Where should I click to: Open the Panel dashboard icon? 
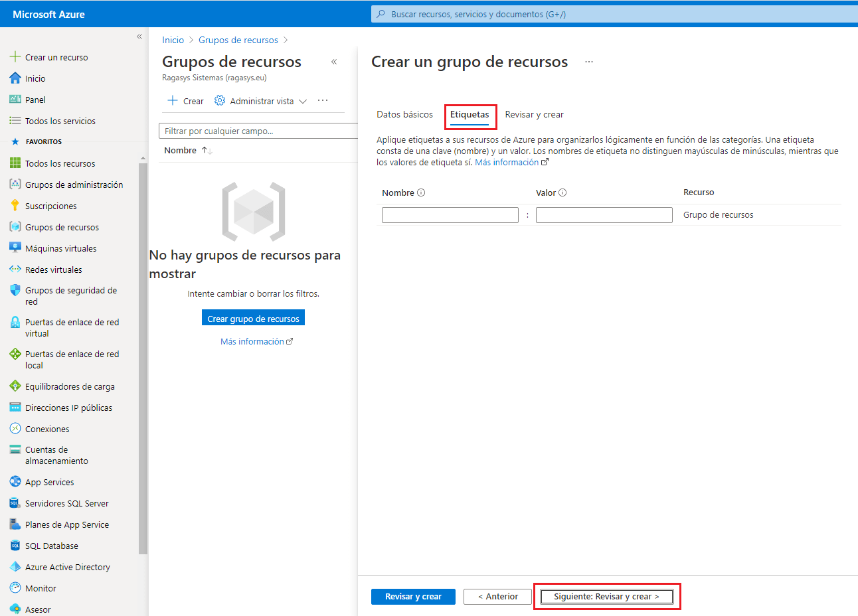click(15, 100)
